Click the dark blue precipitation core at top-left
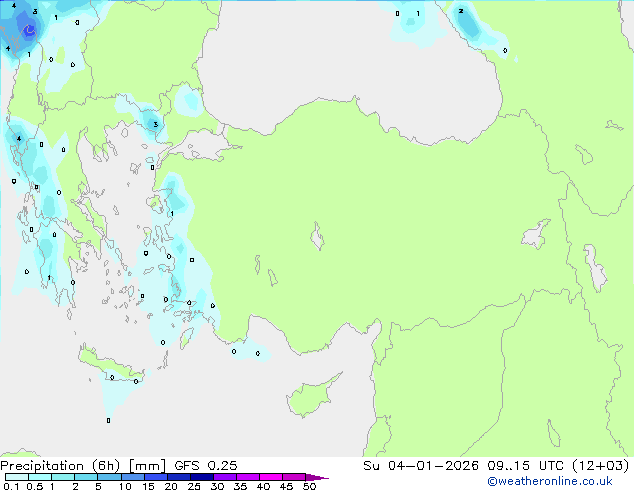The image size is (634, 490). coord(29,31)
